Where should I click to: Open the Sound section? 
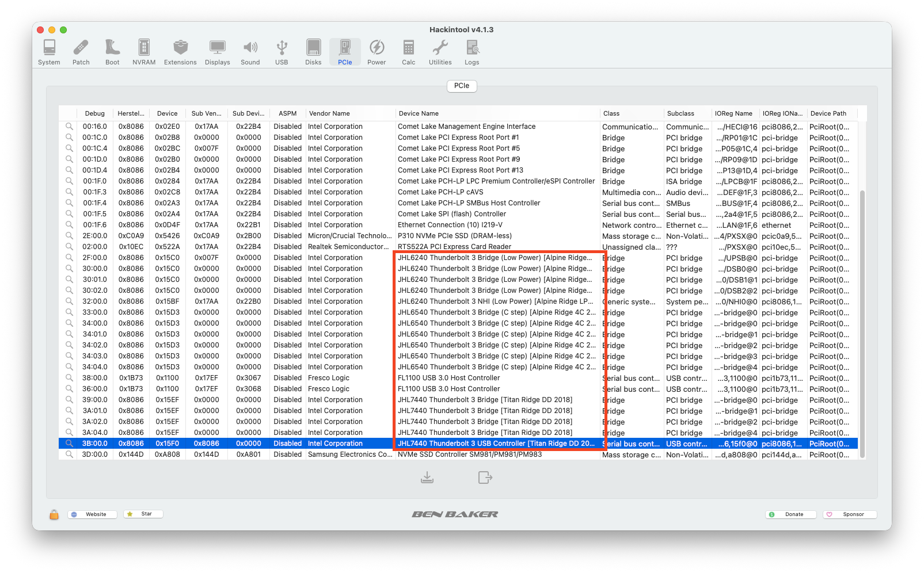pos(250,52)
